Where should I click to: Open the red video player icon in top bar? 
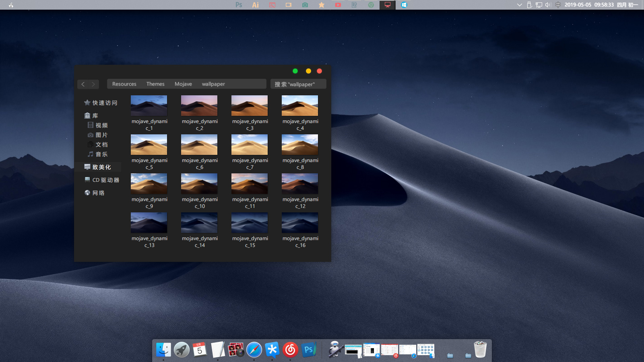point(338,5)
